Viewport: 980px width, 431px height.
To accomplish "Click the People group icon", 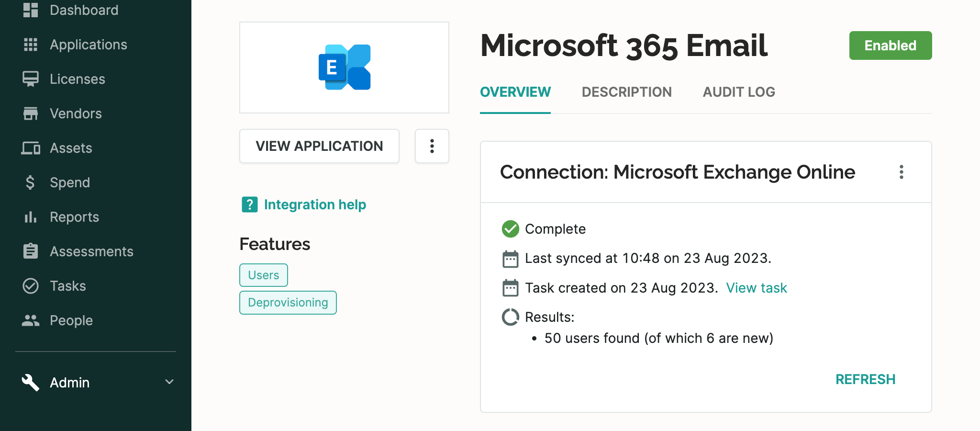I will point(31,320).
